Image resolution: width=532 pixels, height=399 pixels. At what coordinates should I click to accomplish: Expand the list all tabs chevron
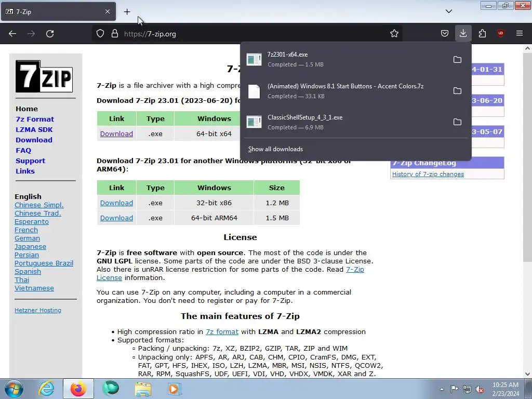[448, 11]
